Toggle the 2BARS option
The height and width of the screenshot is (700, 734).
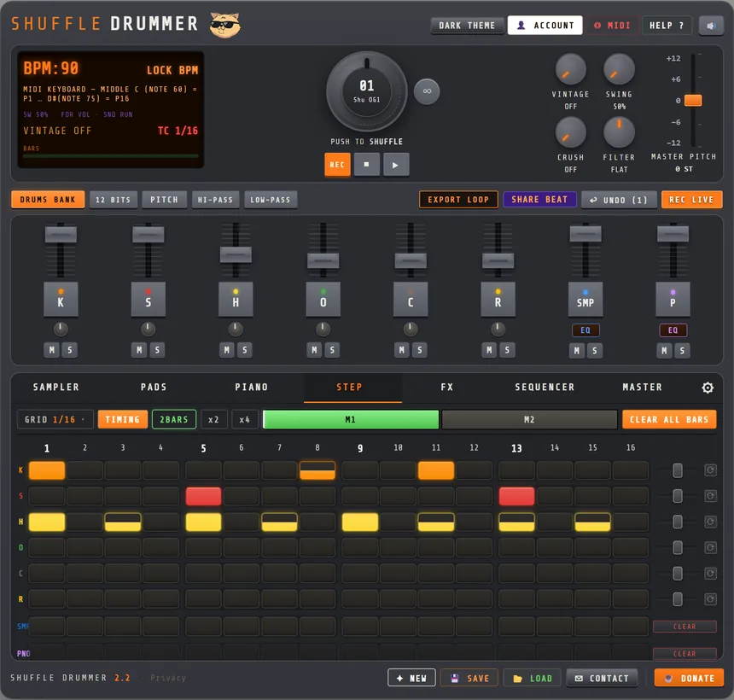(173, 419)
